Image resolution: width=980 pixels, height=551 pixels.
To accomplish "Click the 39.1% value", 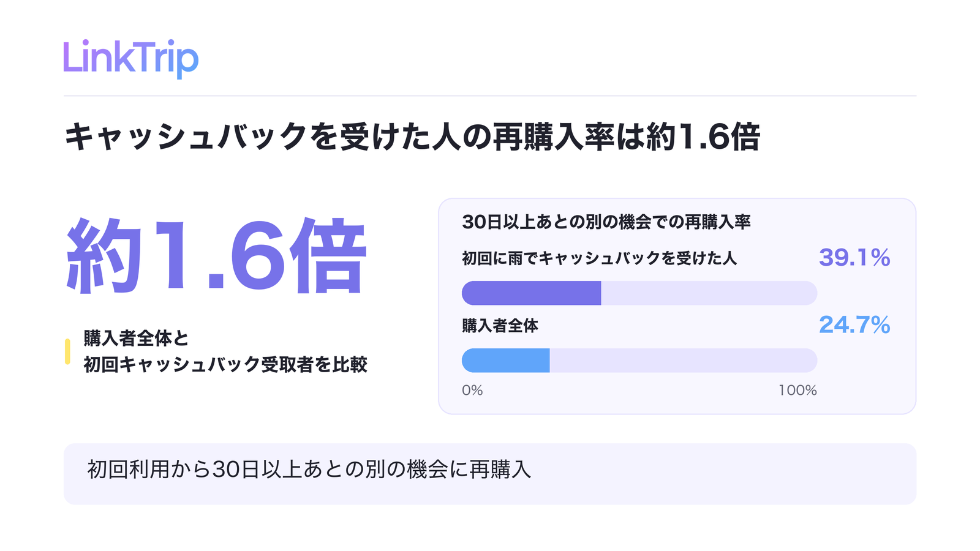I will (x=854, y=258).
